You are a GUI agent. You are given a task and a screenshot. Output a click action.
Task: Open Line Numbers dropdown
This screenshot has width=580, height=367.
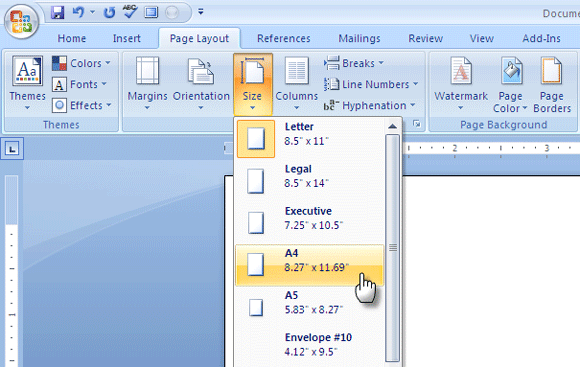click(371, 84)
